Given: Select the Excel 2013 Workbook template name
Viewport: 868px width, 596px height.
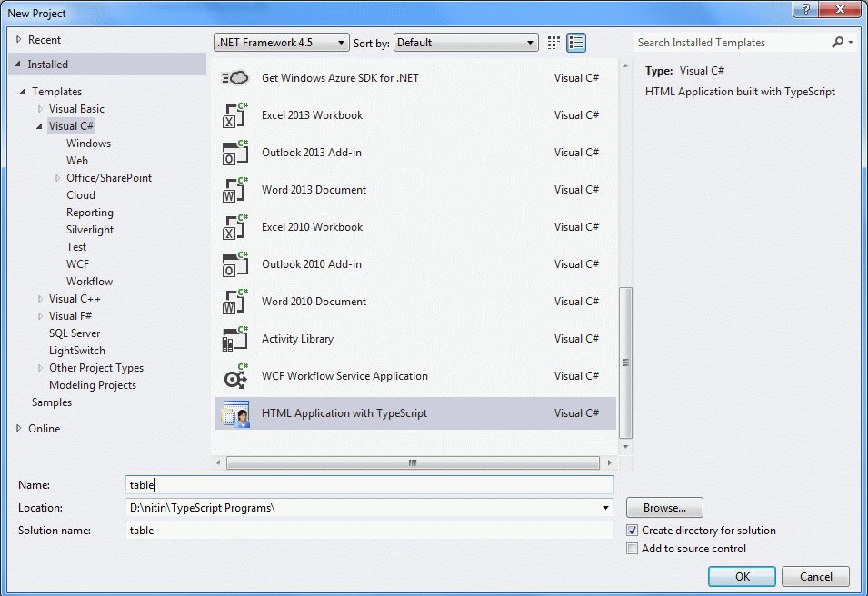Looking at the screenshot, I should click(x=313, y=115).
